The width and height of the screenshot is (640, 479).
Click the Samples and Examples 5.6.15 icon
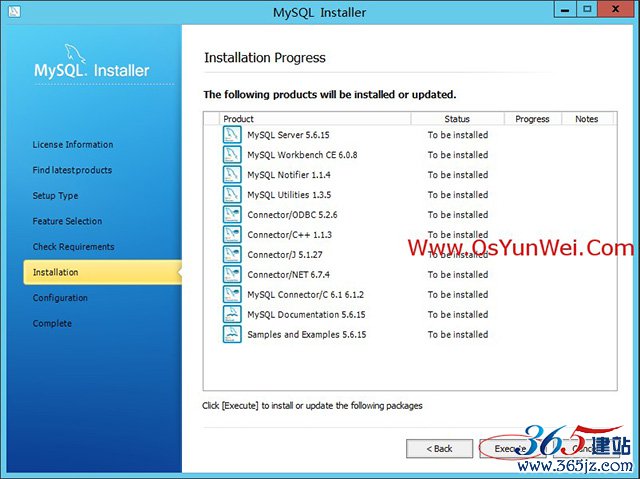coord(232,335)
